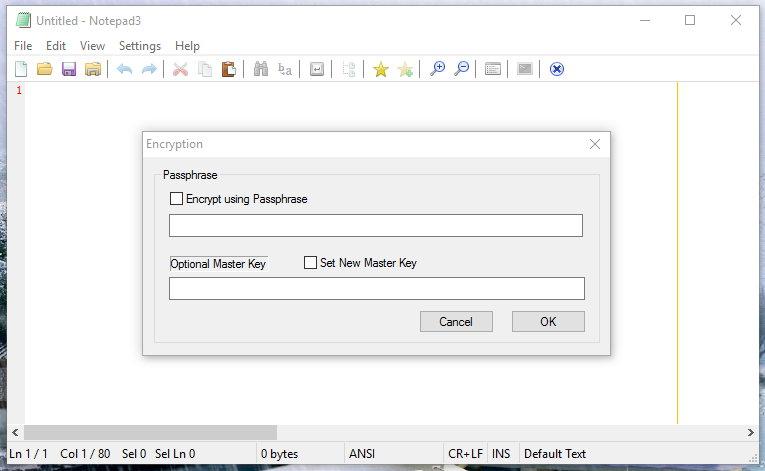The image size is (765, 471).
Task: Click the toolbar icon between word wrap and the first favorites star
Action: pos(349,69)
